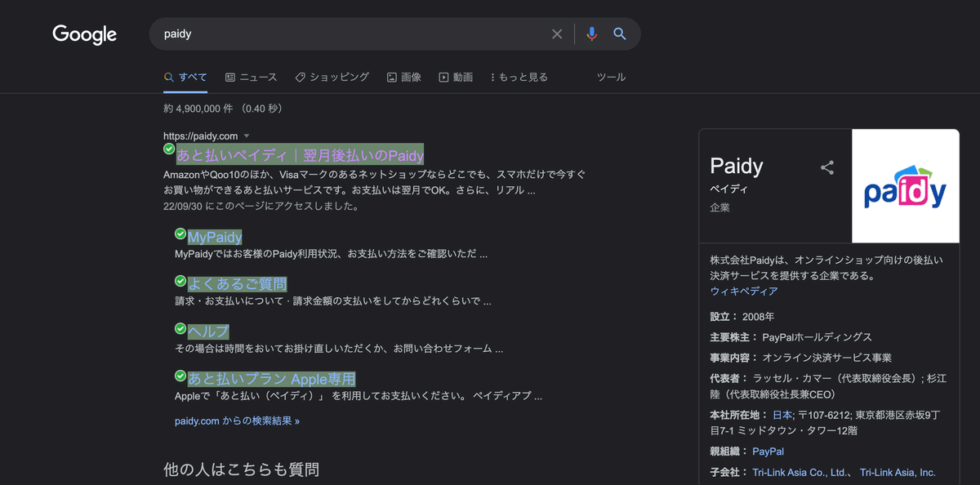980x485 pixels.
Task: Click the オンライン決済サービス事業 text
Action: pos(826,358)
